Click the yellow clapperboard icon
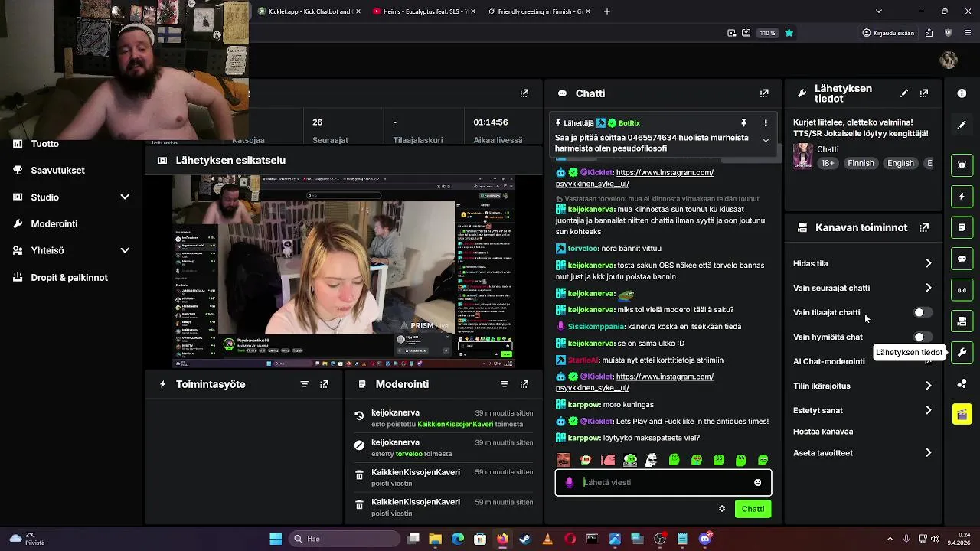The height and width of the screenshot is (551, 980). pyautogui.click(x=962, y=415)
